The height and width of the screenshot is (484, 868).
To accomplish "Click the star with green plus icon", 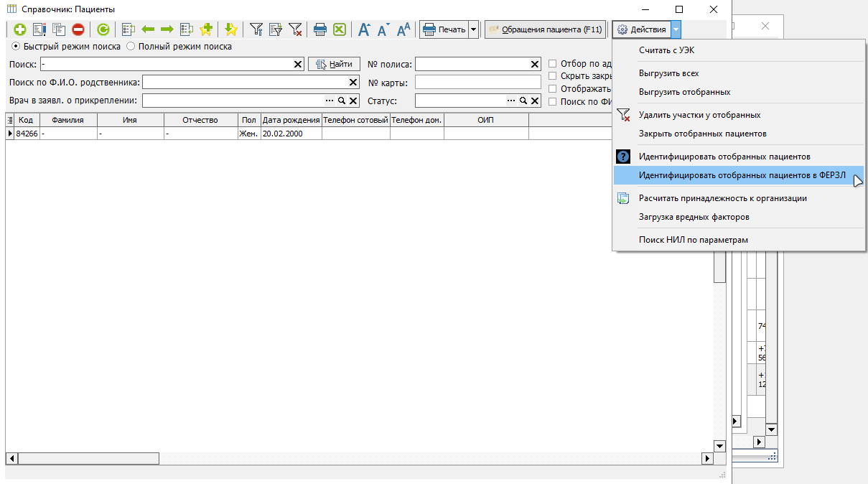I will click(x=207, y=29).
